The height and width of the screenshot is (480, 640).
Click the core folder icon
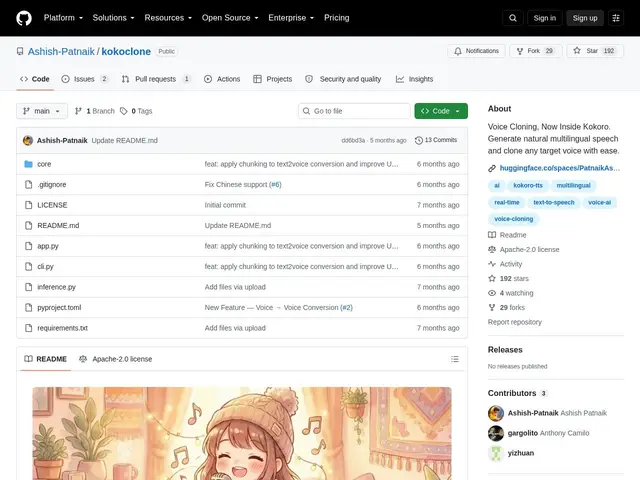tap(28, 164)
